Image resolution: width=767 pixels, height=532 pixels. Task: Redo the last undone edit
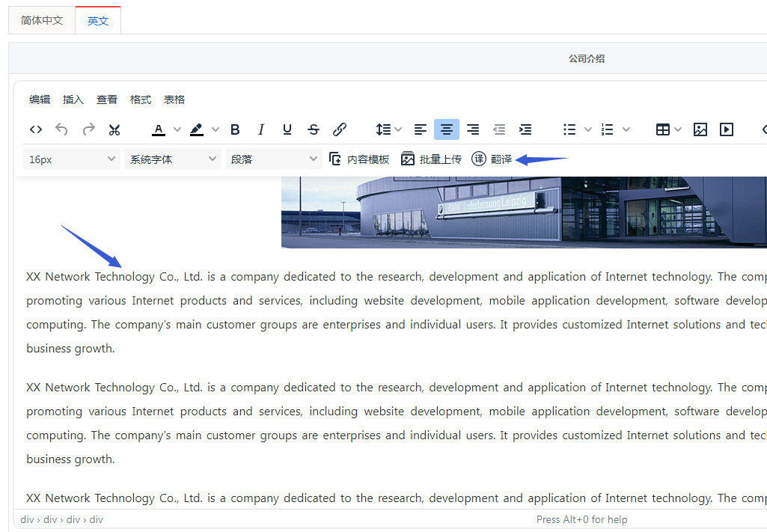(88, 129)
